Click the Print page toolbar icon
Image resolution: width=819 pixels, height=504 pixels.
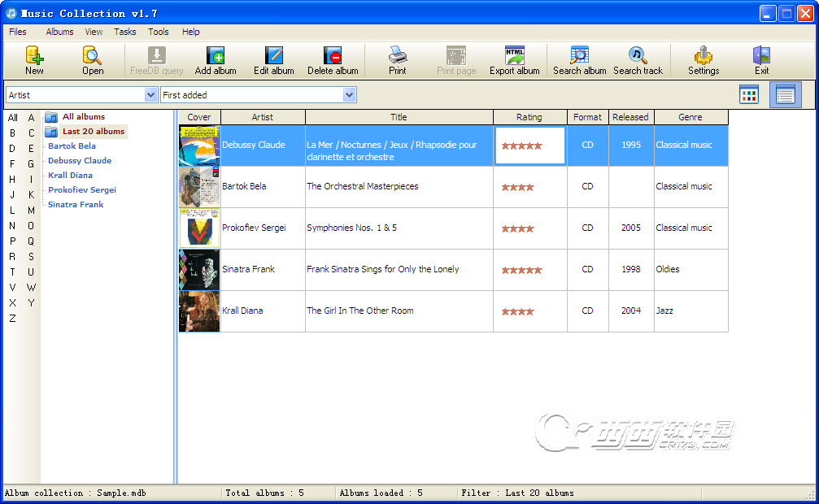pos(456,54)
